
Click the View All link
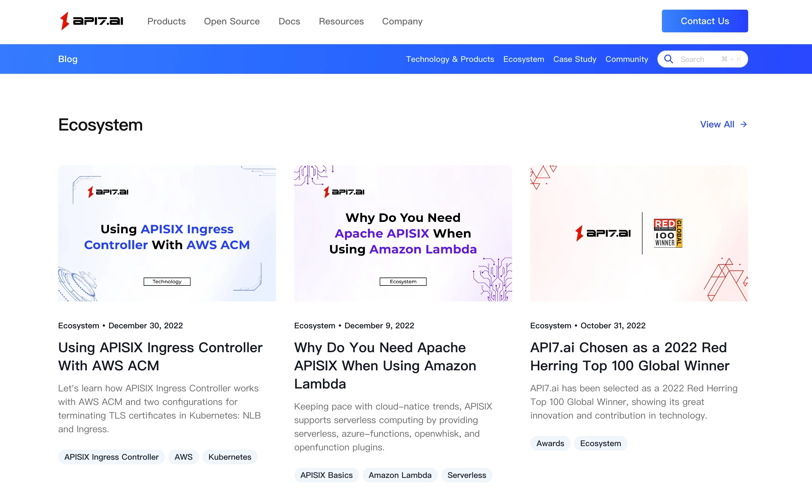coord(724,124)
